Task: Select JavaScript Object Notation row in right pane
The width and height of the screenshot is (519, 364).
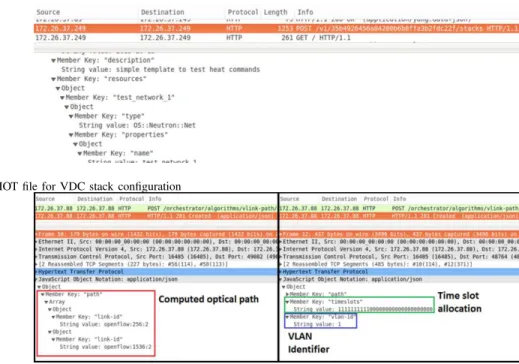Action: pos(399,279)
